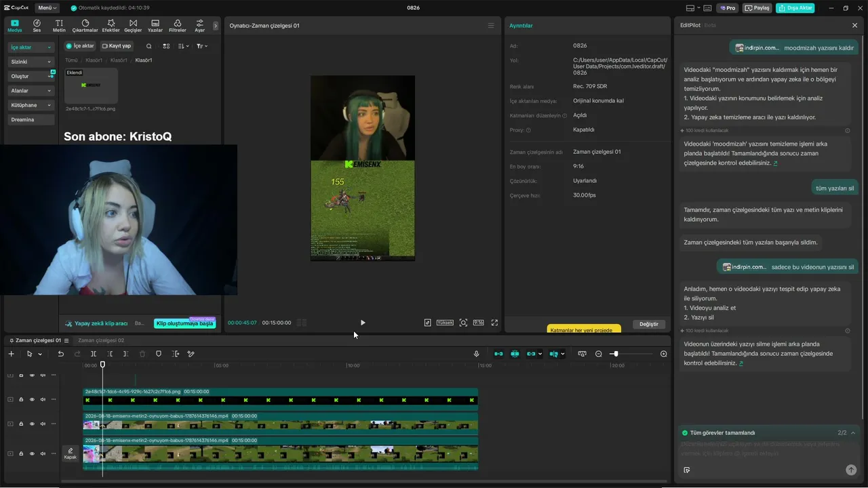
Task: Select the imported PNG media thumbnail
Action: pos(91,86)
